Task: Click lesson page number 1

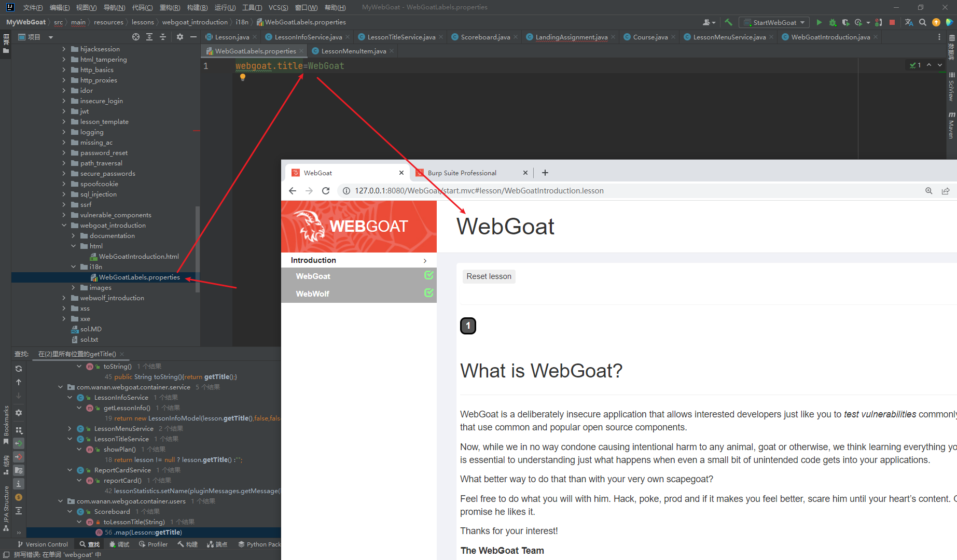Action: (x=468, y=326)
